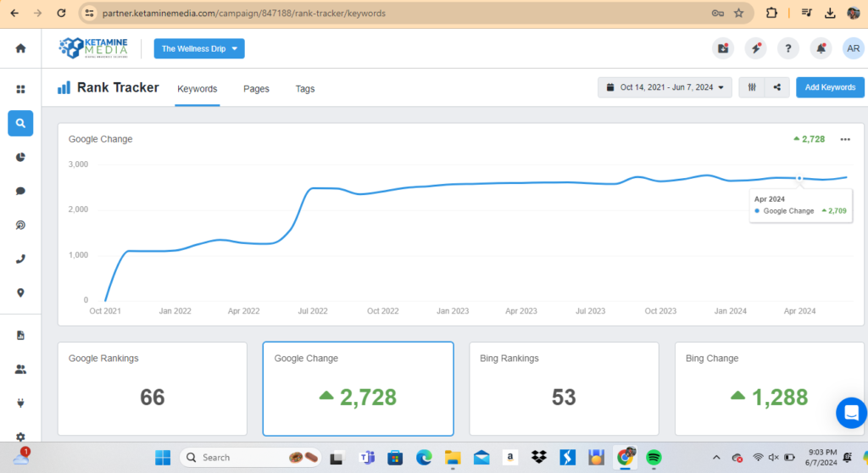Open the phone call tracking sidebar icon

[x=20, y=259]
